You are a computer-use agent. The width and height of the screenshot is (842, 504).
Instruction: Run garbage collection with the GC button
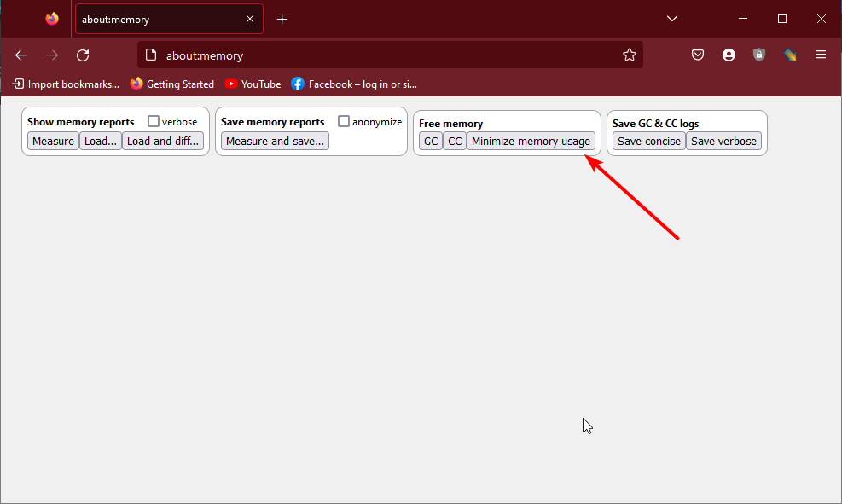[x=431, y=142]
